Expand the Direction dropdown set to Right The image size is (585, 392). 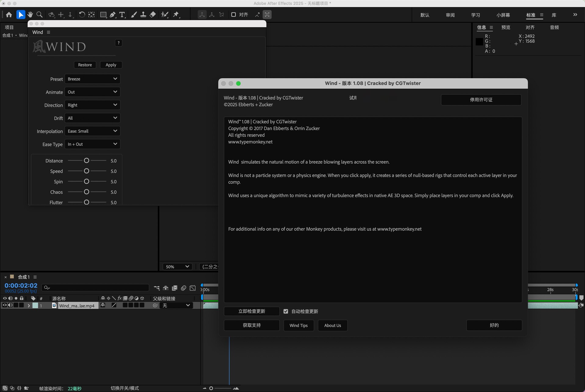click(92, 105)
